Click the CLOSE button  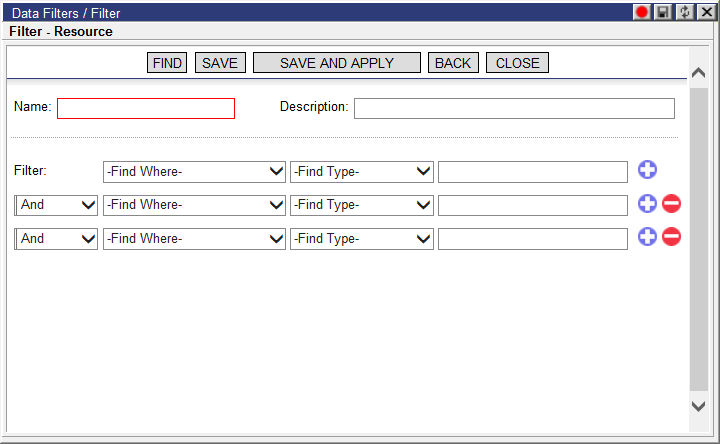point(518,63)
